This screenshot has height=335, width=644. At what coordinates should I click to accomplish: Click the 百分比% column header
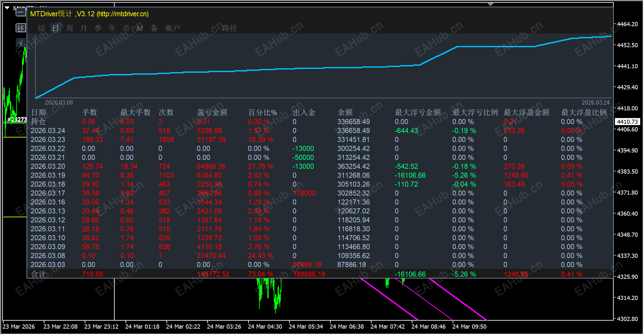click(263, 112)
